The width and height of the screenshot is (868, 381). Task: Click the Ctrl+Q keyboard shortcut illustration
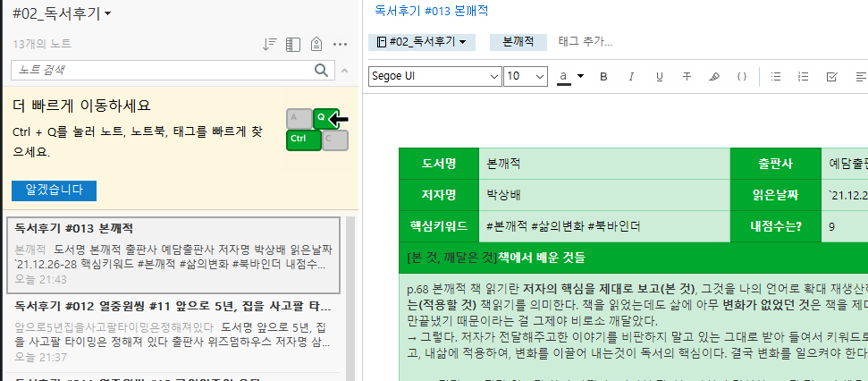tap(317, 130)
